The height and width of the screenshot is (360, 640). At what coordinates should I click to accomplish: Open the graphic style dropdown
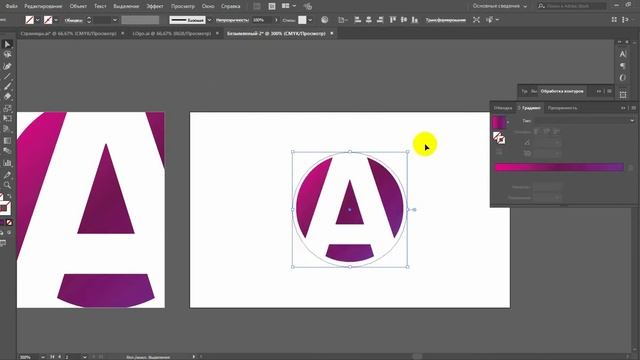pyautogui.click(x=310, y=20)
